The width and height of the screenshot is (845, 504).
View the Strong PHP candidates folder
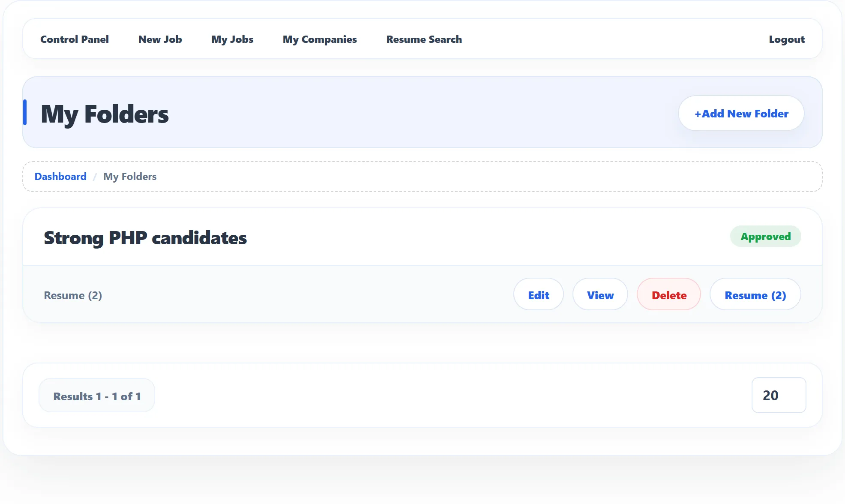pos(600,294)
